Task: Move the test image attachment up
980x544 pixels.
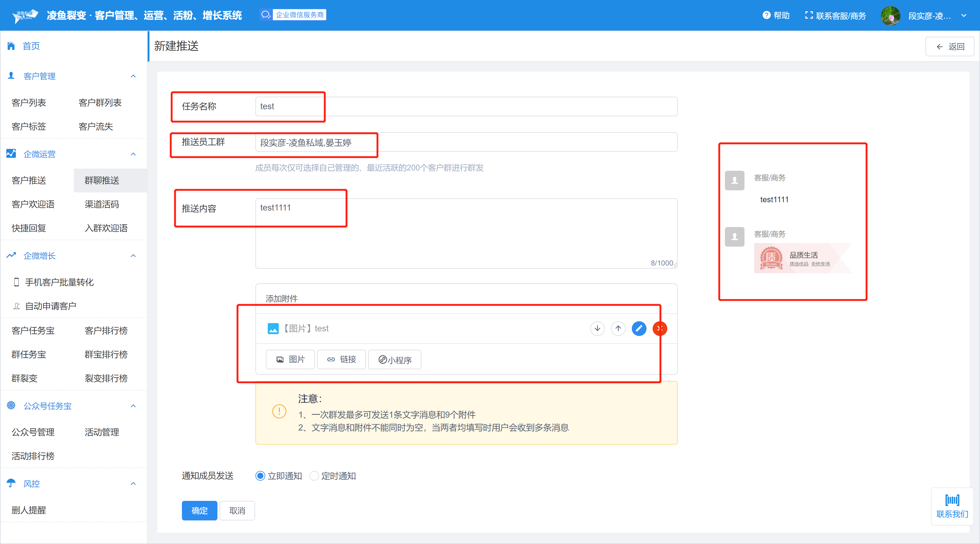Action: (x=618, y=329)
